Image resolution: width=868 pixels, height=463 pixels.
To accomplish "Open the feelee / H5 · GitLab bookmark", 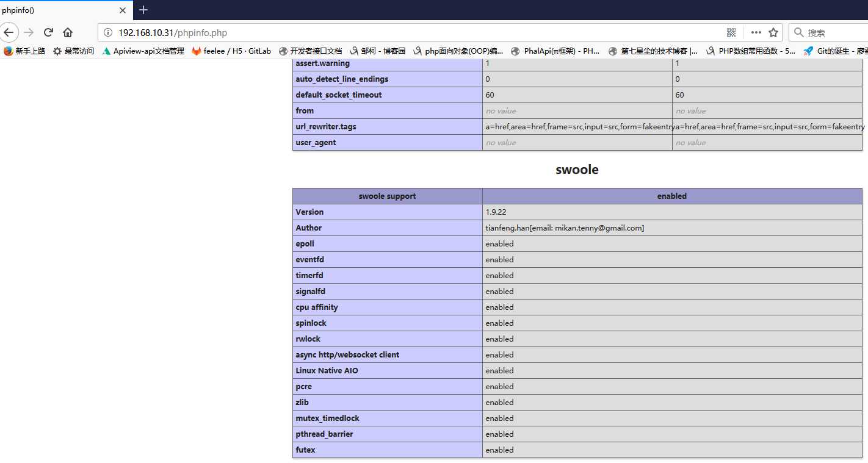I will coord(231,51).
